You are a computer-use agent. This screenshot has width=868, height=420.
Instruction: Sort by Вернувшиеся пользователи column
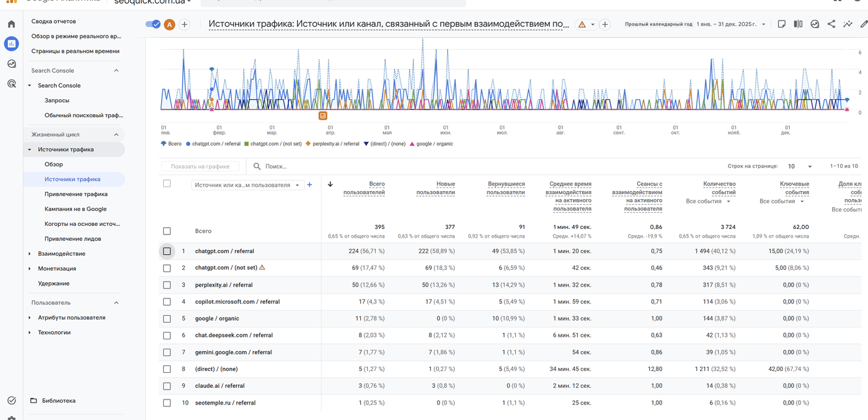pyautogui.click(x=506, y=188)
